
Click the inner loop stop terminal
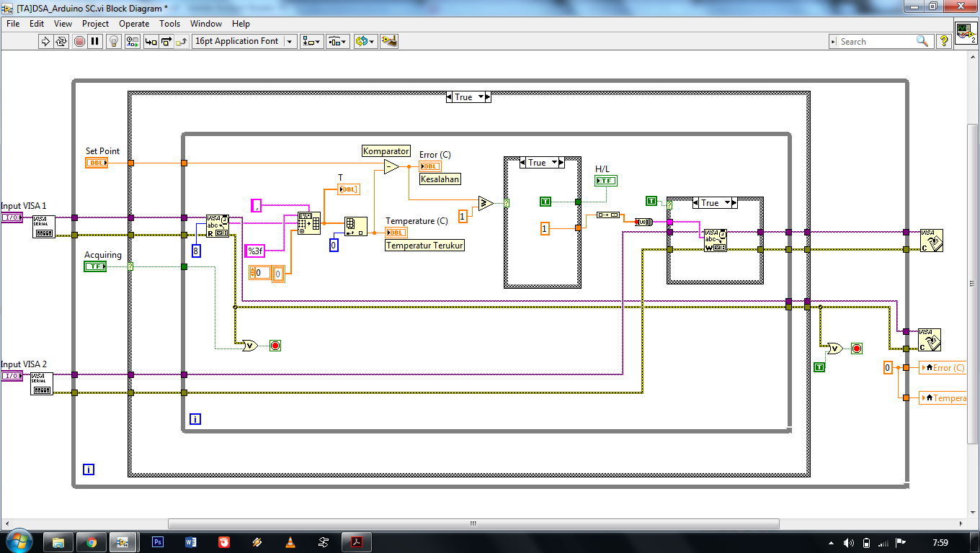[275, 346]
